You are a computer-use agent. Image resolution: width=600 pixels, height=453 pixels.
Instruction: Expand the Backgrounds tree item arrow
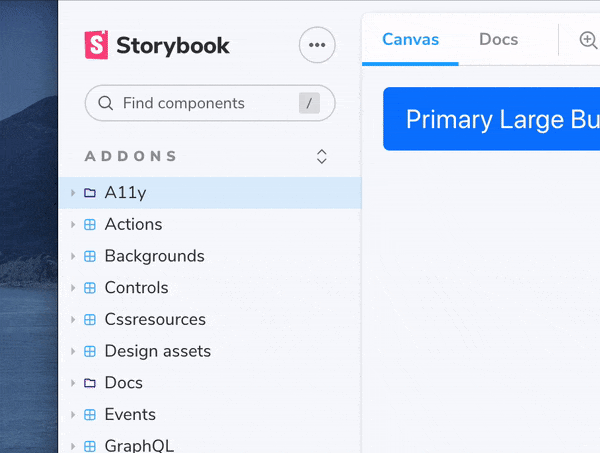click(73, 256)
